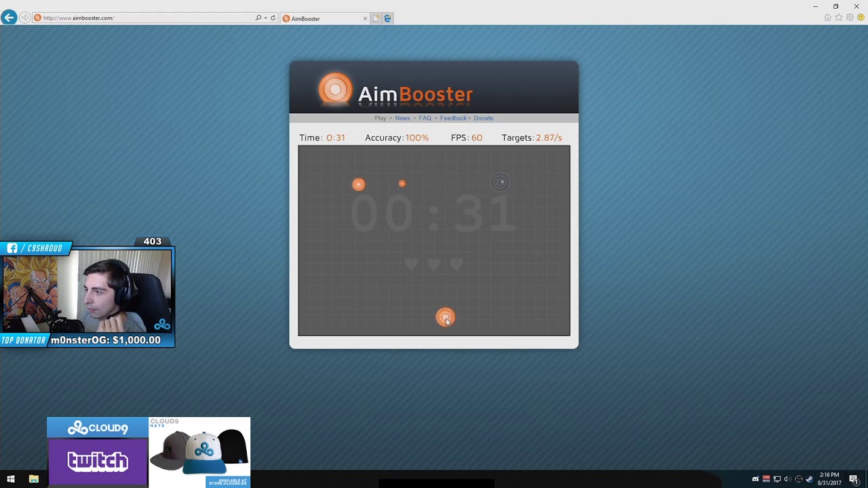Click the Time 0:31 readout
The height and width of the screenshot is (488, 868).
[x=322, y=138]
